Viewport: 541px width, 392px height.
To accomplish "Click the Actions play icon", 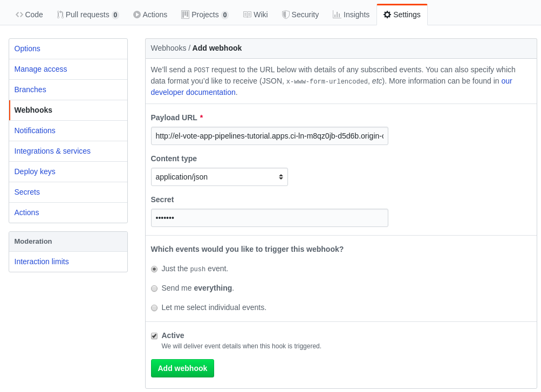I will point(137,15).
